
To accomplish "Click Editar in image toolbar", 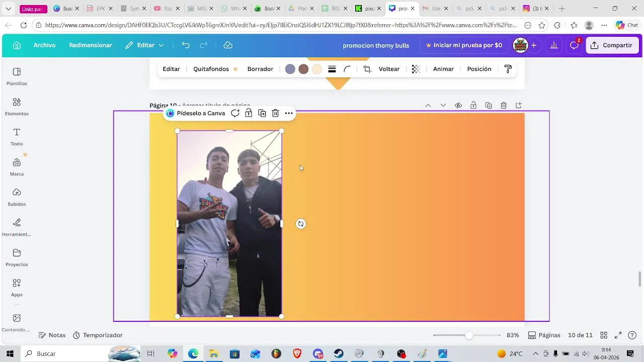I will 171,69.
